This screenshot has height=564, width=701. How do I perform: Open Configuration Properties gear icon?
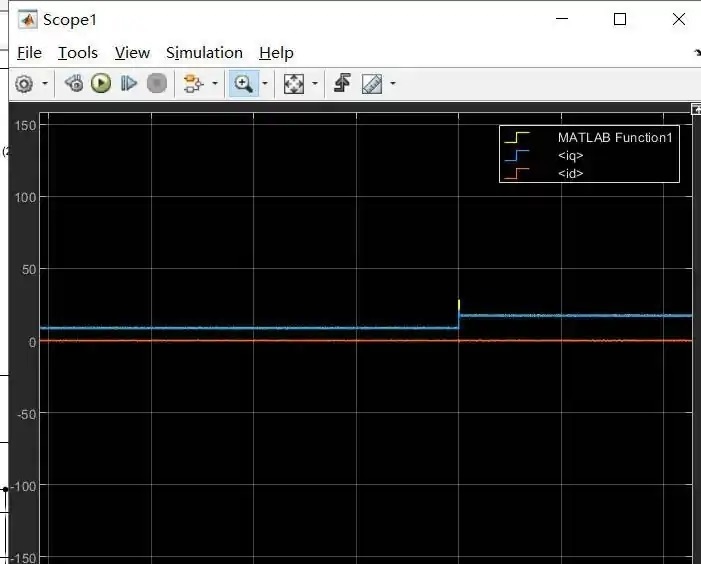(x=24, y=84)
